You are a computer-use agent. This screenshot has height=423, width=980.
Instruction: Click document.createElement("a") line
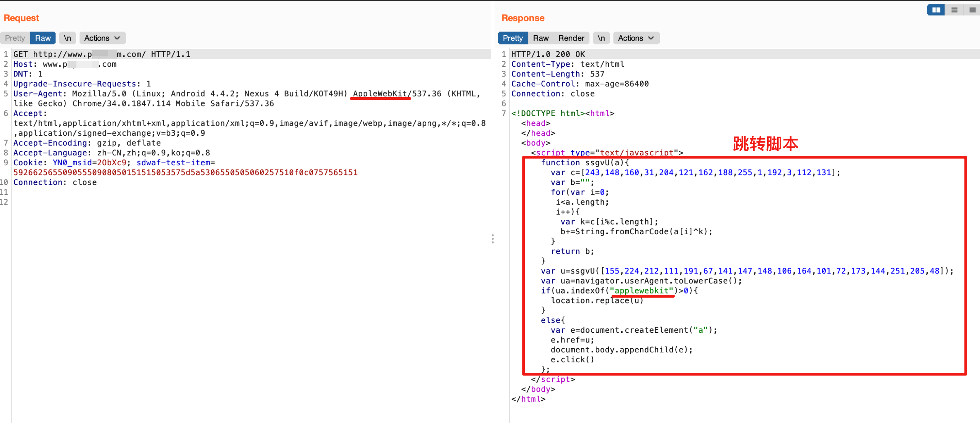pyautogui.click(x=634, y=330)
